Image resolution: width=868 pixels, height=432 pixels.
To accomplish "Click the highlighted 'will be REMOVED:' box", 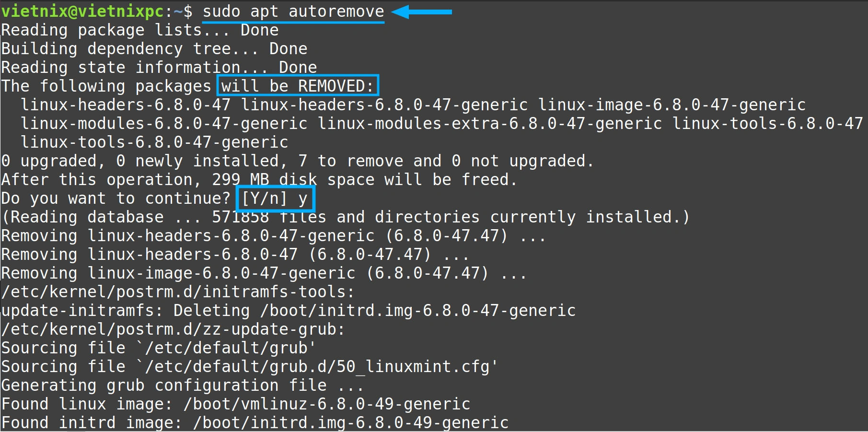I will pyautogui.click(x=297, y=86).
